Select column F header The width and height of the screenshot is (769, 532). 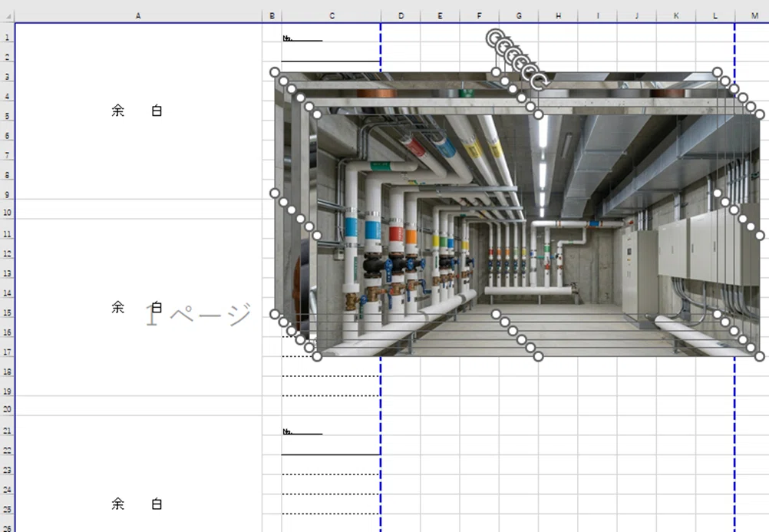479,16
